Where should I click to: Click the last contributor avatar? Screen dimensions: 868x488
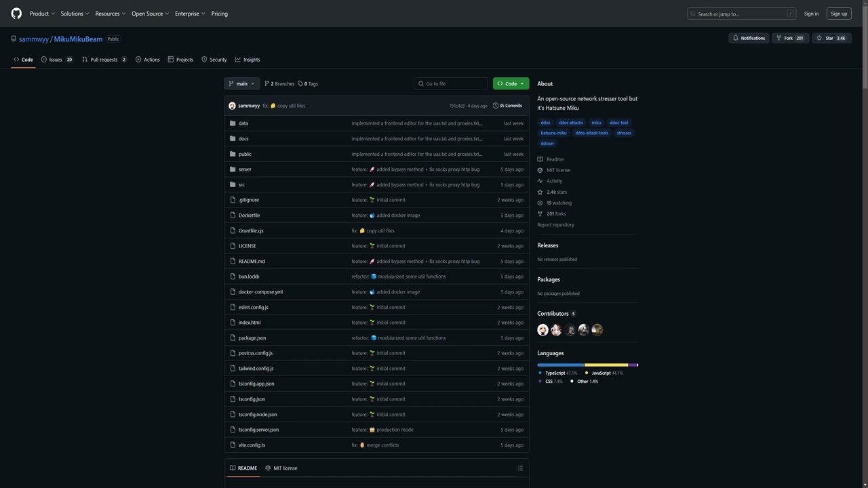pyautogui.click(x=597, y=330)
